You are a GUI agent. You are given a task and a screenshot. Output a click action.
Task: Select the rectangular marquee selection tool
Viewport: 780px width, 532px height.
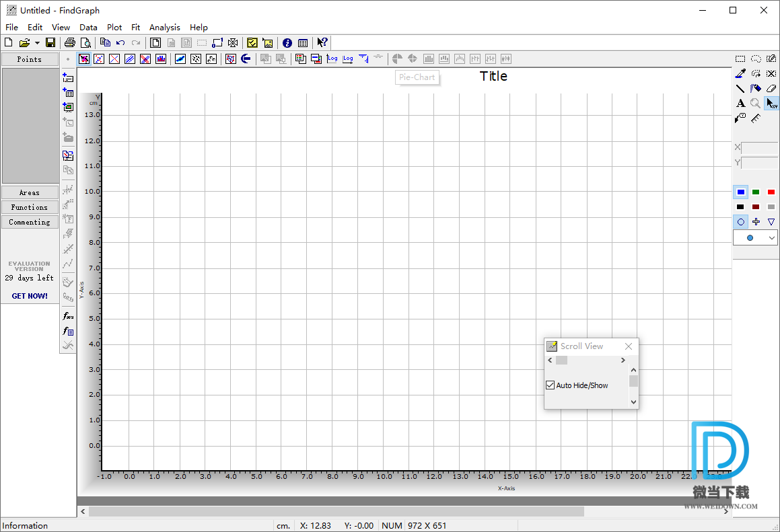coord(740,59)
